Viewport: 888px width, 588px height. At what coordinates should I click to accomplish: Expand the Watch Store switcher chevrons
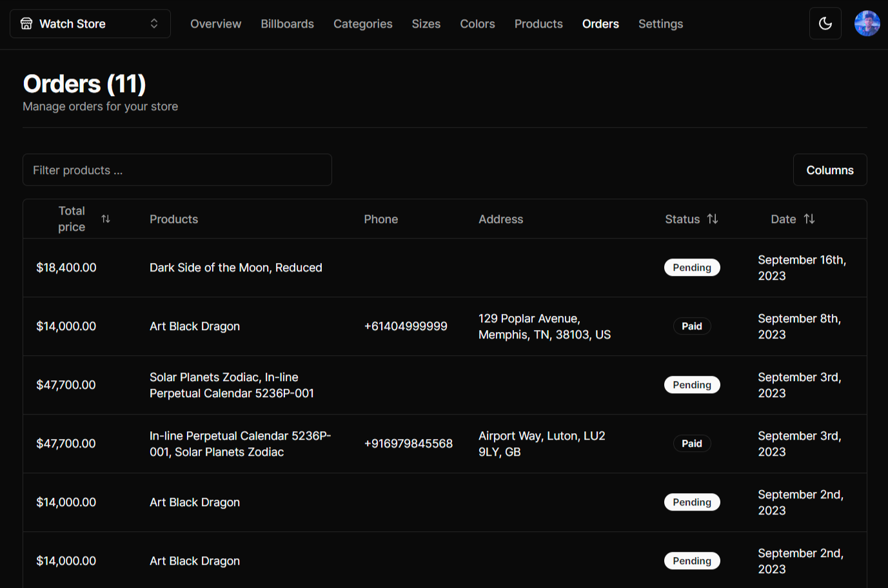[x=154, y=24]
